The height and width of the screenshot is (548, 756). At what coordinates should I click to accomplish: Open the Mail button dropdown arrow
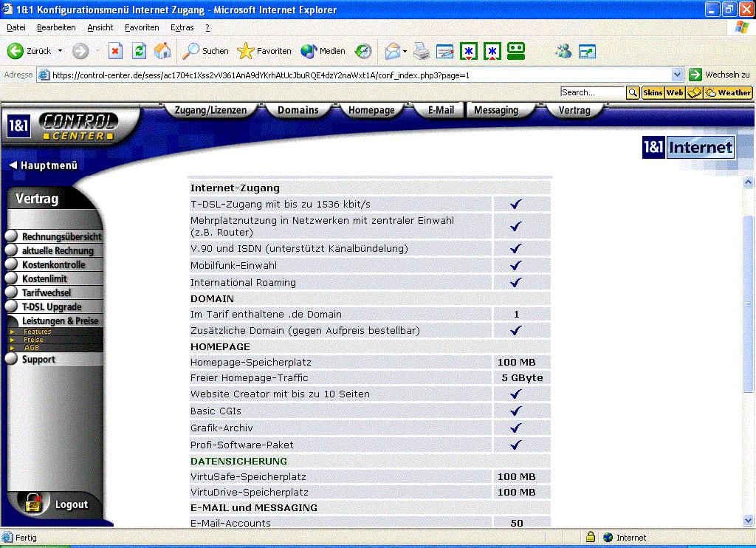[405, 51]
